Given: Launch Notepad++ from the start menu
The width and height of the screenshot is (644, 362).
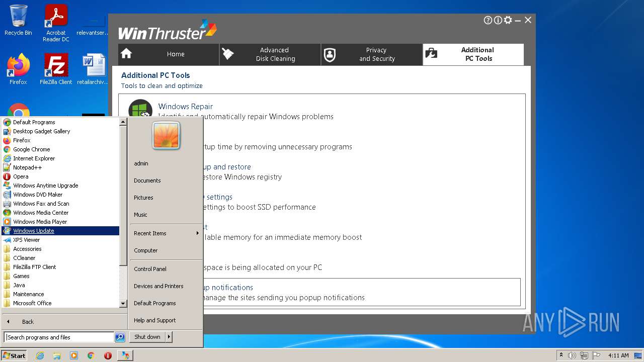Looking at the screenshot, I should (60, 167).
